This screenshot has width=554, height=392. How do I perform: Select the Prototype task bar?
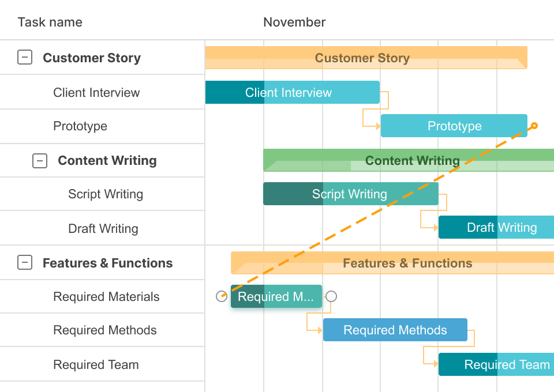tap(454, 126)
